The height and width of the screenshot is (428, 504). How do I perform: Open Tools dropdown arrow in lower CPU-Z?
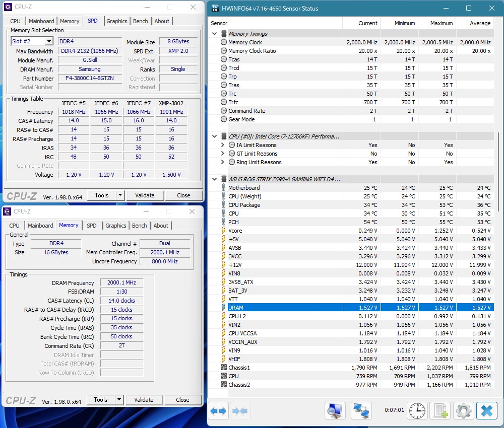[x=119, y=399]
